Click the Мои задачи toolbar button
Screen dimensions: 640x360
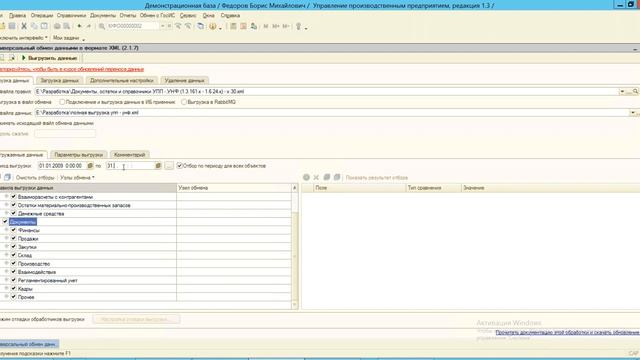[66, 38]
